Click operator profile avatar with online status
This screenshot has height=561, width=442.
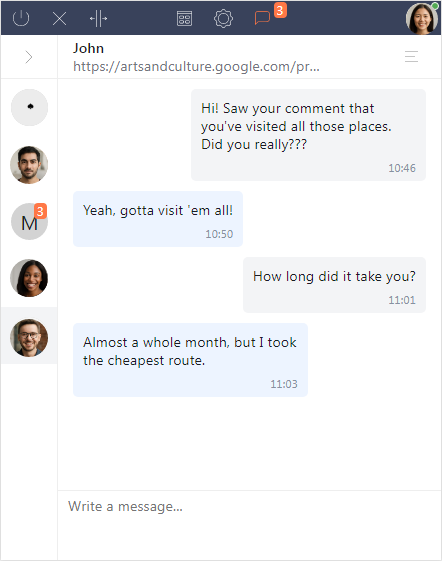click(422, 18)
